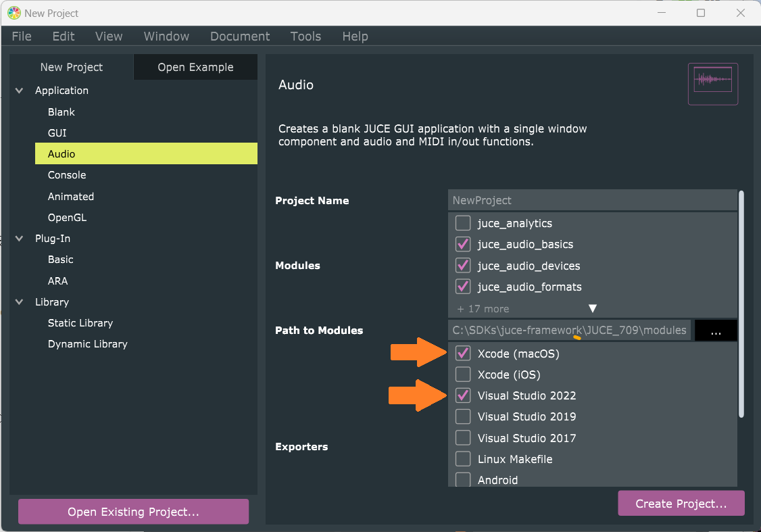Enable the Android exporter checkbox
The width and height of the screenshot is (761, 532).
[463, 479]
